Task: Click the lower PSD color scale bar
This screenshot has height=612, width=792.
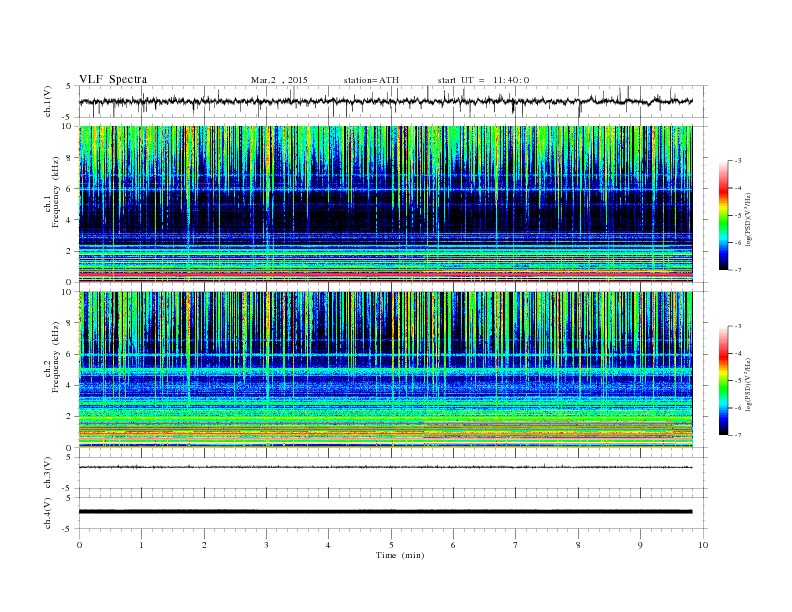Action: tap(723, 381)
